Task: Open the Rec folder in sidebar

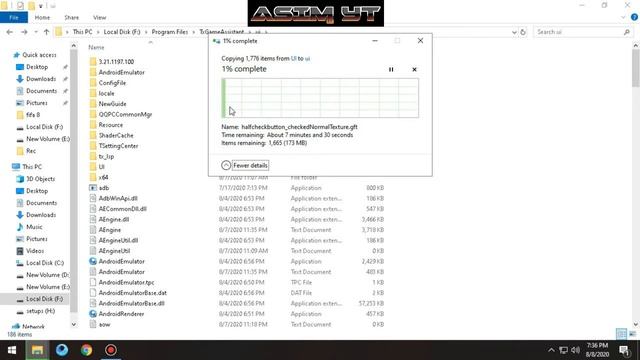Action: point(31,151)
